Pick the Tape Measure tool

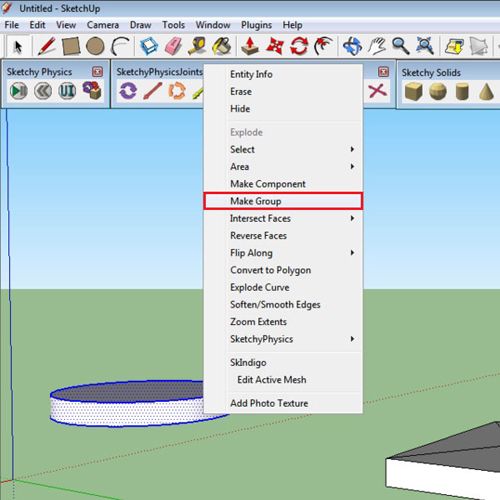tap(197, 46)
